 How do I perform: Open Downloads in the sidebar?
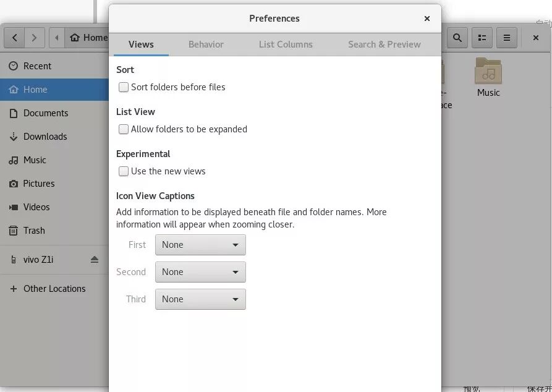pos(45,137)
